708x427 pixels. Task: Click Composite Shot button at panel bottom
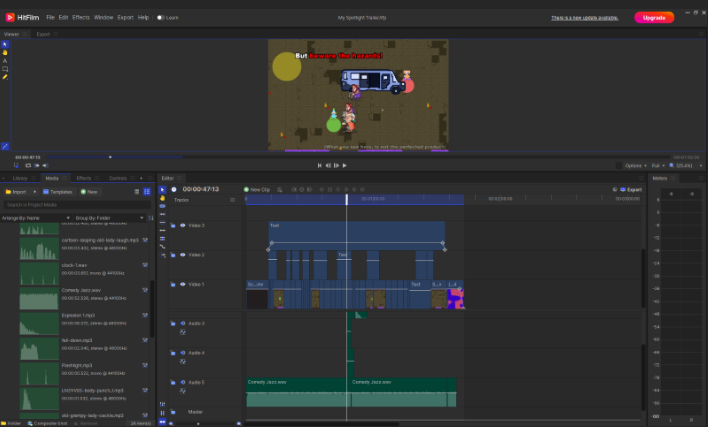tap(47, 423)
